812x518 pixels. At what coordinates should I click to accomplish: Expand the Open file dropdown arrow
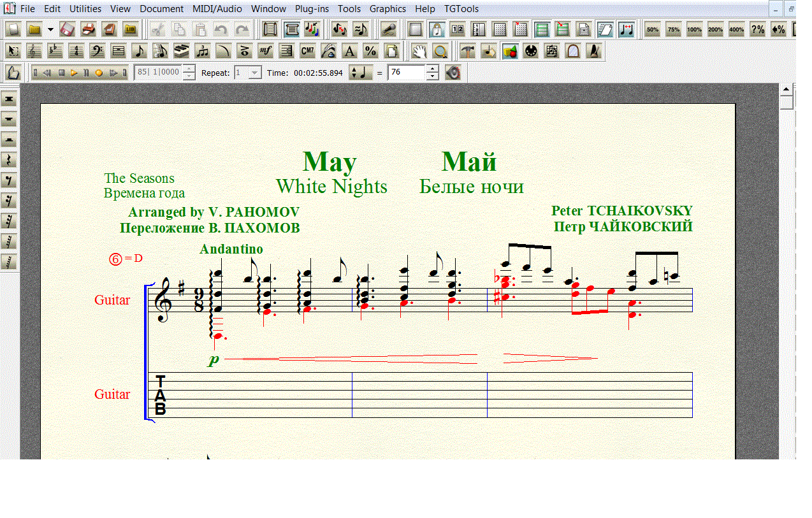coord(50,29)
